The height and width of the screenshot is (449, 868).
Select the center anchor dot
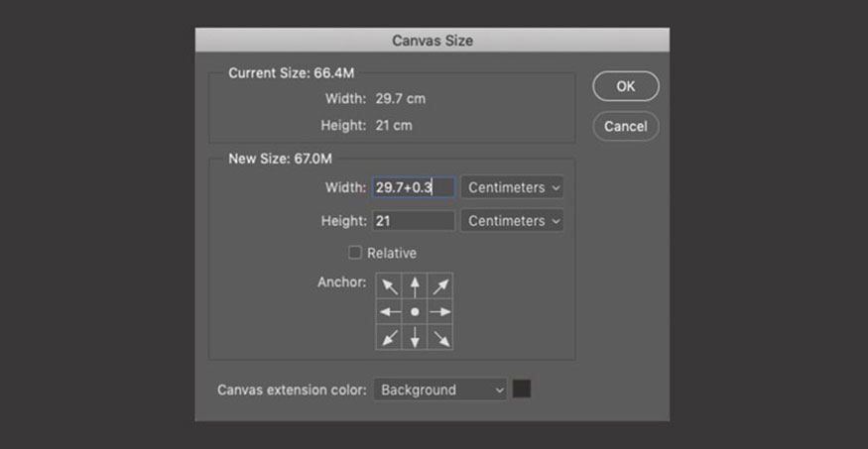tap(415, 312)
